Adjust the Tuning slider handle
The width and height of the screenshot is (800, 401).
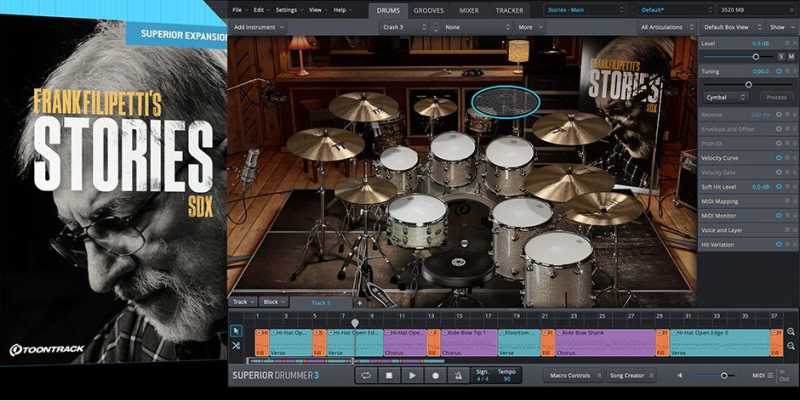point(748,85)
